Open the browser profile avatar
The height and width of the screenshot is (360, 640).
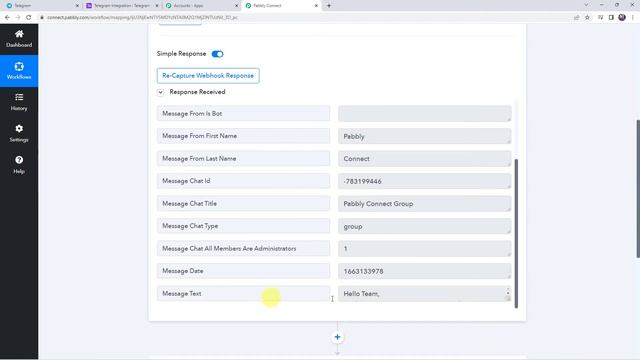[622, 18]
